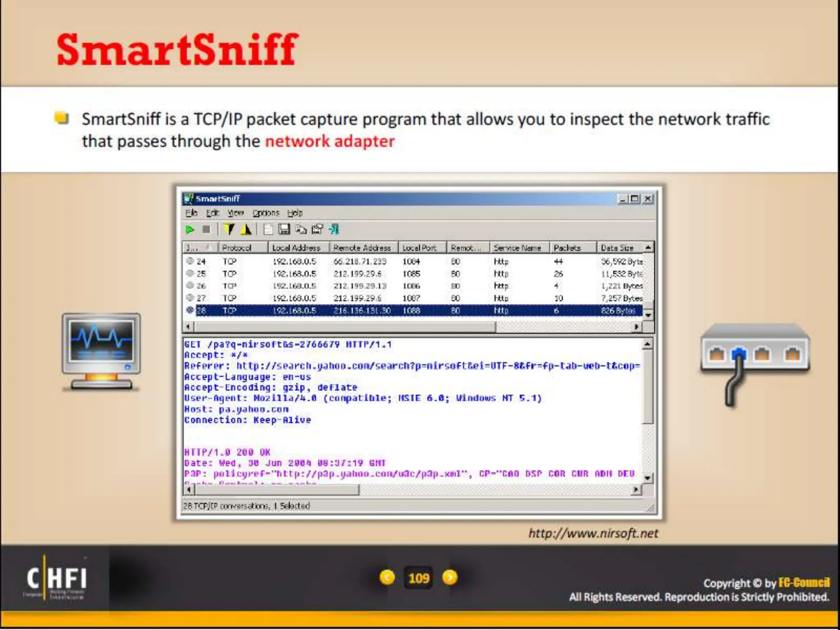Go to next slide with right arrow
840x630 pixels.
click(450, 577)
